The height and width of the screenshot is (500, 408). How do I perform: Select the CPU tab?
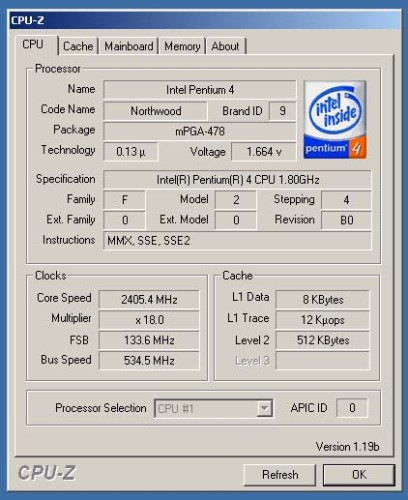(x=33, y=44)
